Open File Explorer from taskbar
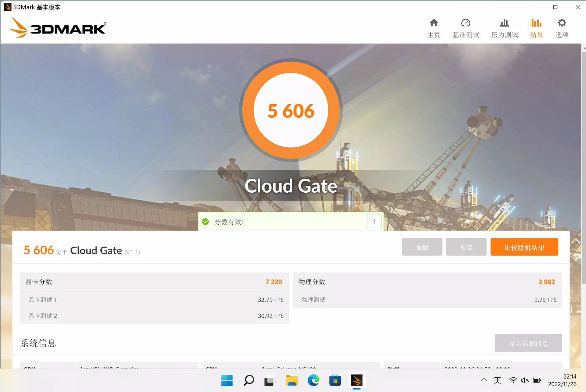Screen dimensions: 586x392 pos(291,380)
